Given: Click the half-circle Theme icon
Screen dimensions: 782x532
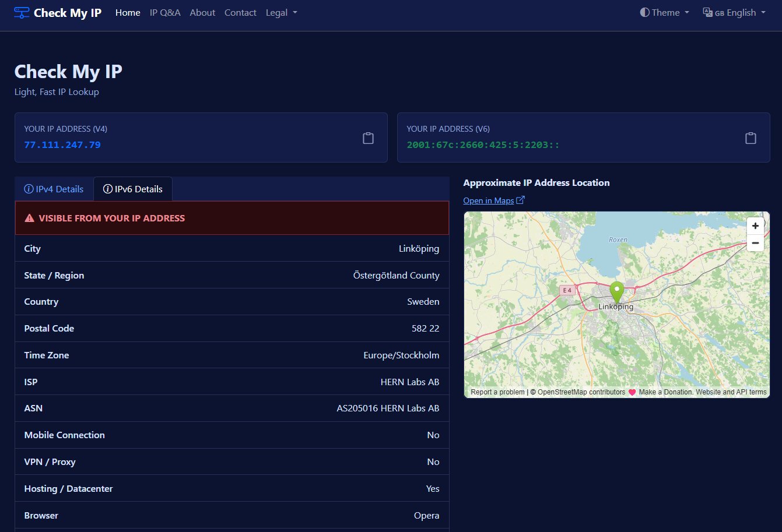Looking at the screenshot, I should (x=644, y=12).
